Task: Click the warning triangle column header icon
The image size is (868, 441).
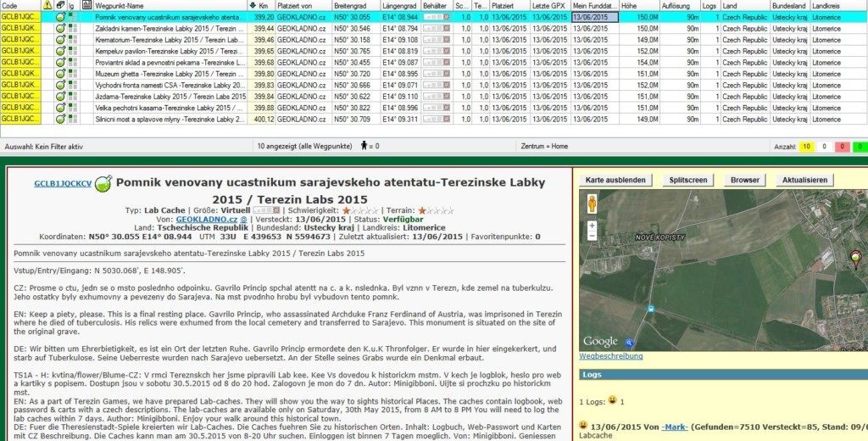Action: 47,5
